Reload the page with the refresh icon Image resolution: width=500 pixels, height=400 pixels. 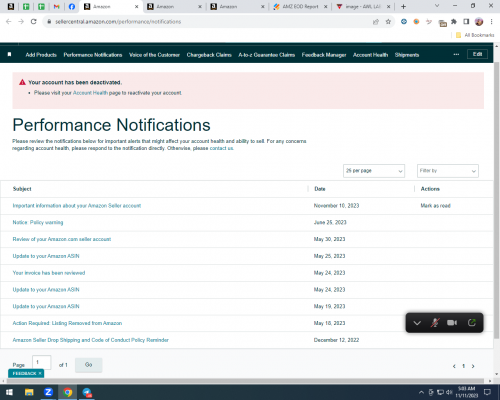(x=33, y=22)
